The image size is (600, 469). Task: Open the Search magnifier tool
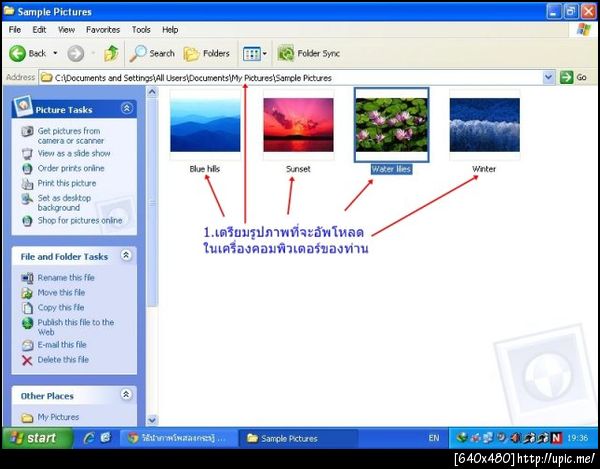[x=152, y=53]
